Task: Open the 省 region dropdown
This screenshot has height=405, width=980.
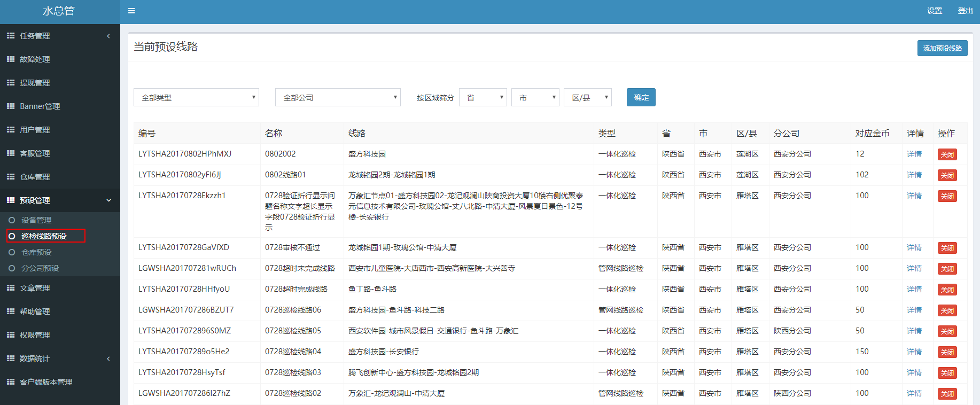Action: (483, 97)
